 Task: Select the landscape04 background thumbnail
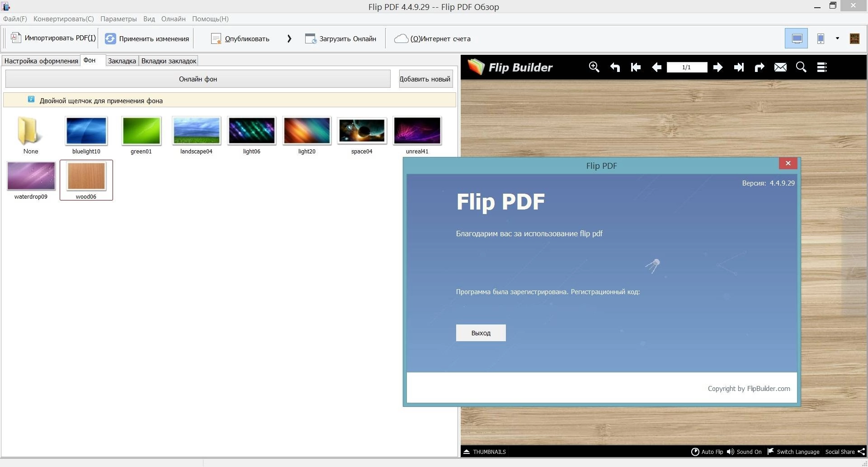click(196, 135)
